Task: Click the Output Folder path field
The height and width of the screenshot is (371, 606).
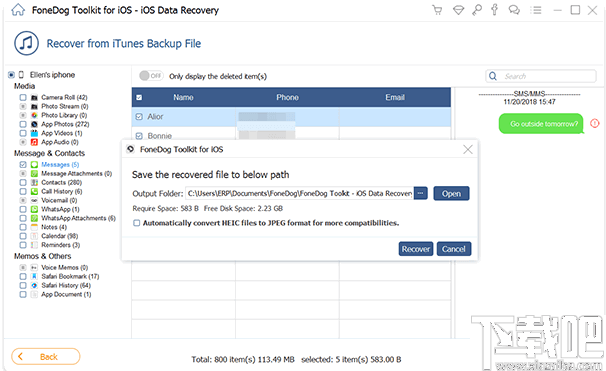Action: pos(300,193)
